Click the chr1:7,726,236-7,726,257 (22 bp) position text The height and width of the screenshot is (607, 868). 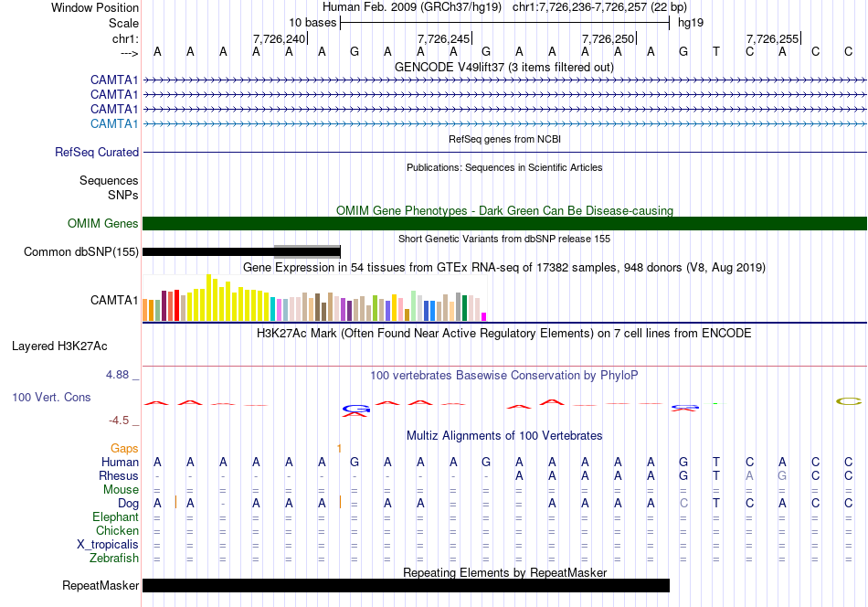[x=599, y=7]
